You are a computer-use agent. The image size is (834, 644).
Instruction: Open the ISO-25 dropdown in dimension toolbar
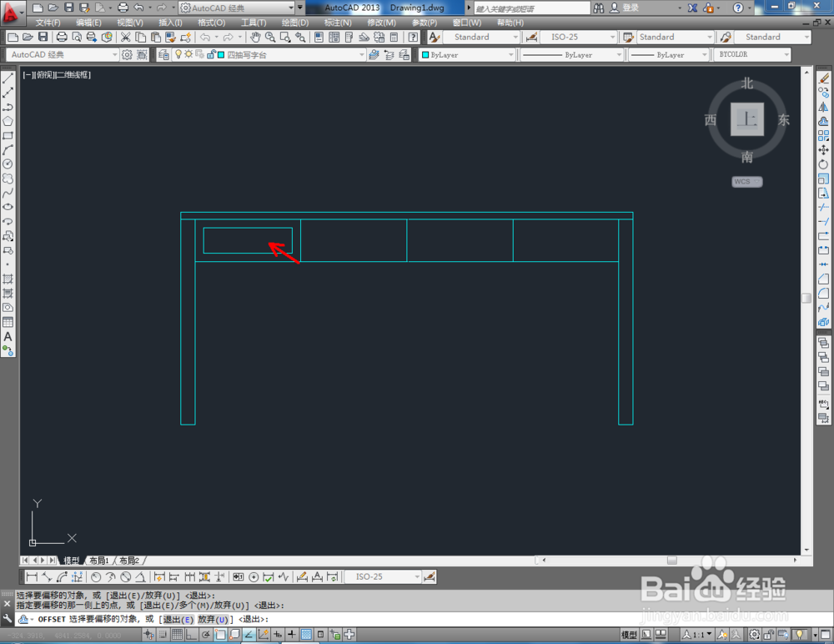click(383, 577)
